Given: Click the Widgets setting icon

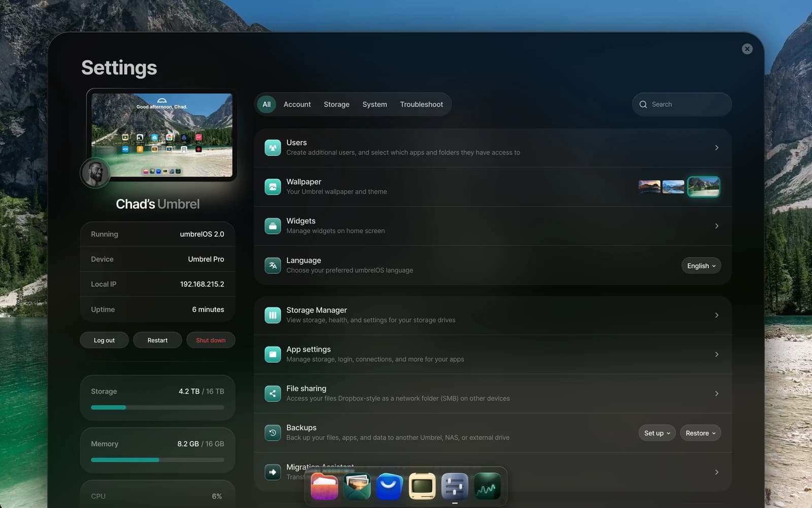Looking at the screenshot, I should point(273,226).
